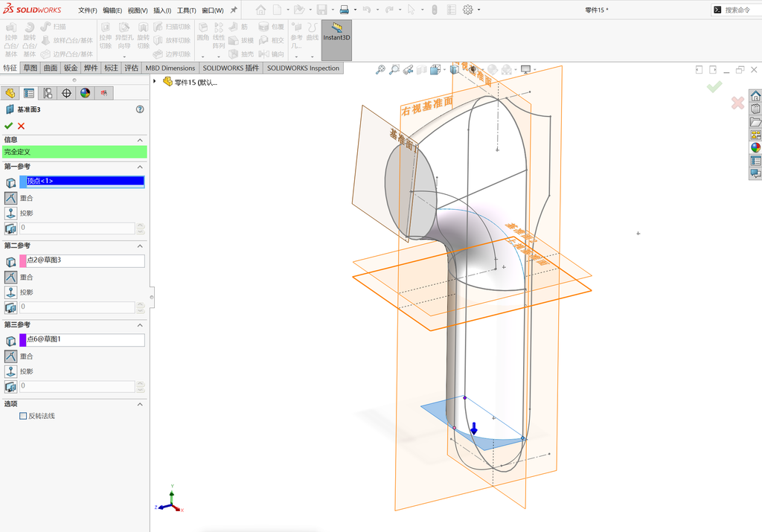Open Appearances task pane color ball
This screenshot has width=762, height=532.
point(756,147)
